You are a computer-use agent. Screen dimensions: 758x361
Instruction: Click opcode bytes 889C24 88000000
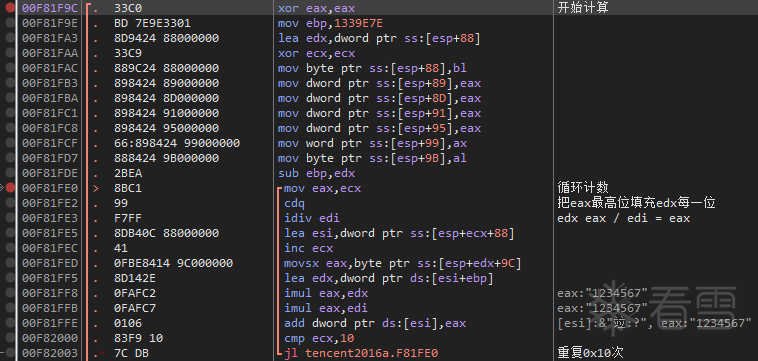166,68
